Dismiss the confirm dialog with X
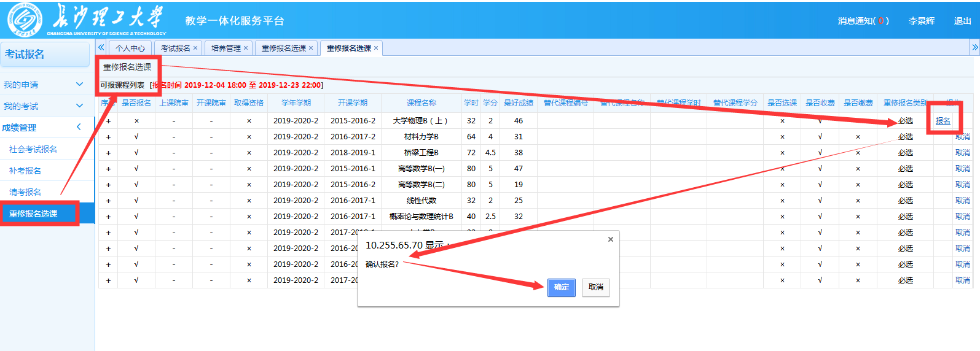 pyautogui.click(x=610, y=239)
